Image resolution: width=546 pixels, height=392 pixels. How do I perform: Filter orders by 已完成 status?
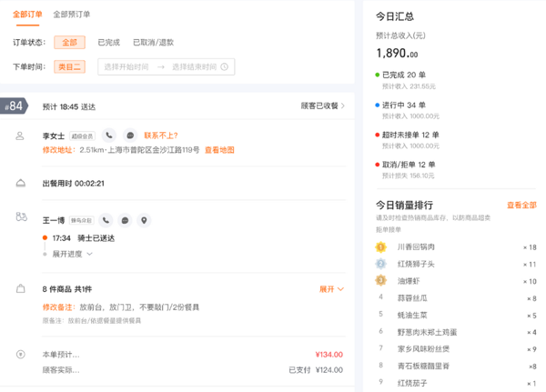(108, 42)
